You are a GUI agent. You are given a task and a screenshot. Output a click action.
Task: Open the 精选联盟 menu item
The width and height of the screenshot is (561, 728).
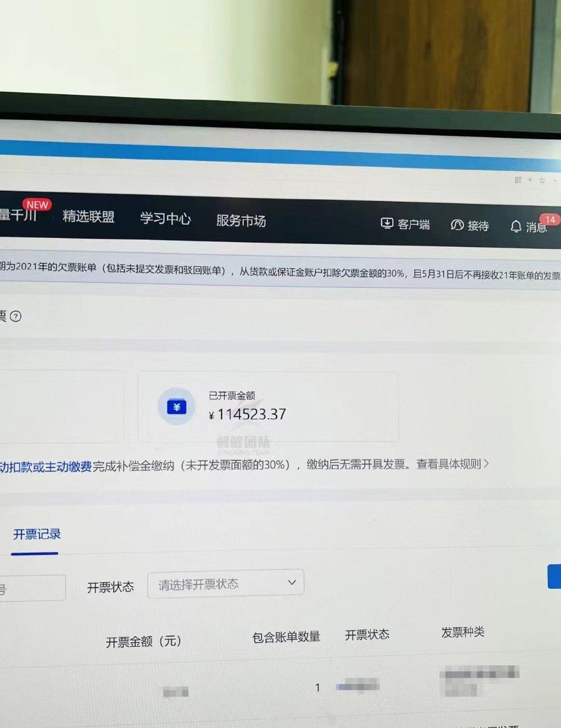coord(89,217)
